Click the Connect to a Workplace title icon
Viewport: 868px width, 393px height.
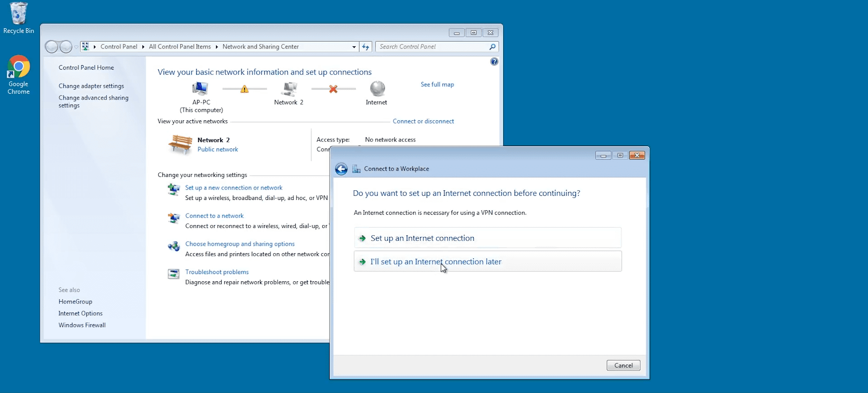coord(356,169)
